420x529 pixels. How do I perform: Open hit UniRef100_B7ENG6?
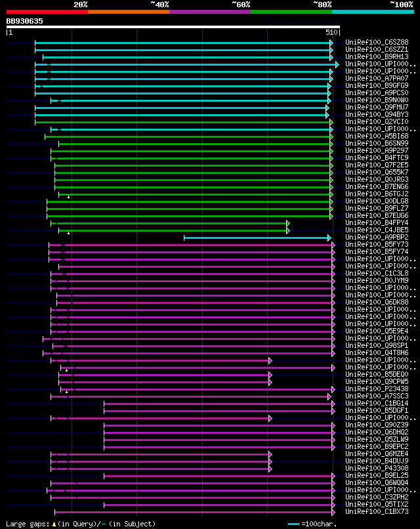377,186
